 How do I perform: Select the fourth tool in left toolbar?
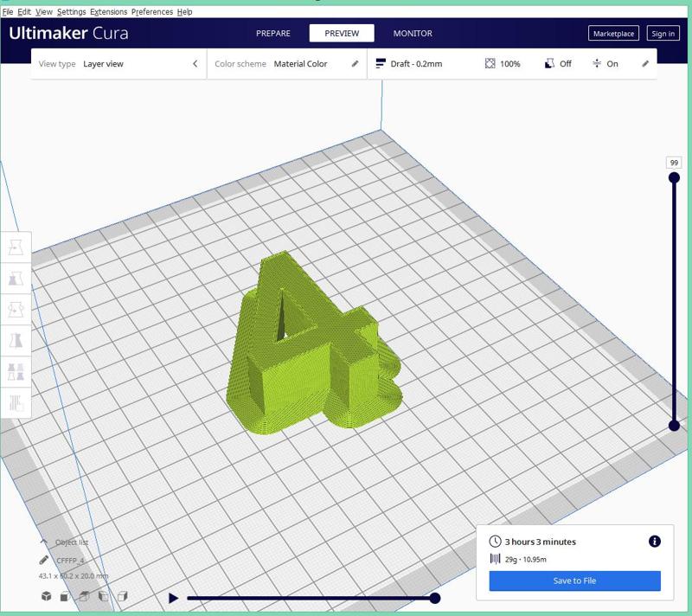(16, 341)
